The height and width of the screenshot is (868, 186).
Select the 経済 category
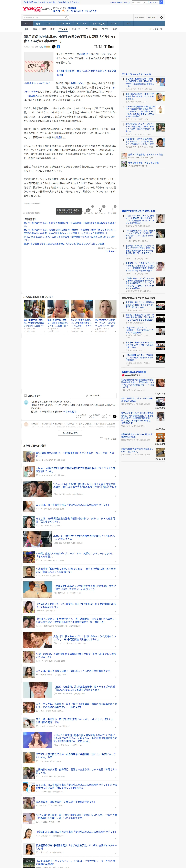coord(52,29)
